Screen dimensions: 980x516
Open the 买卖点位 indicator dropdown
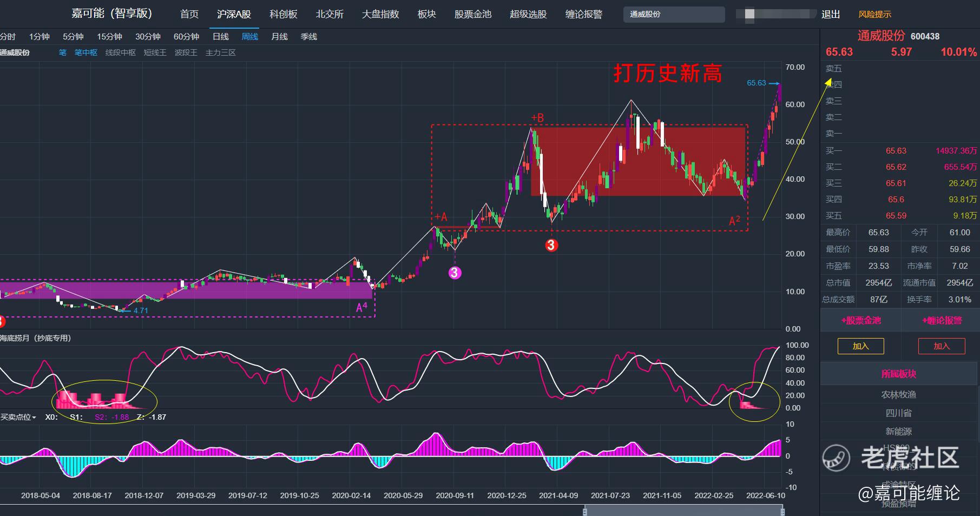(x=18, y=417)
